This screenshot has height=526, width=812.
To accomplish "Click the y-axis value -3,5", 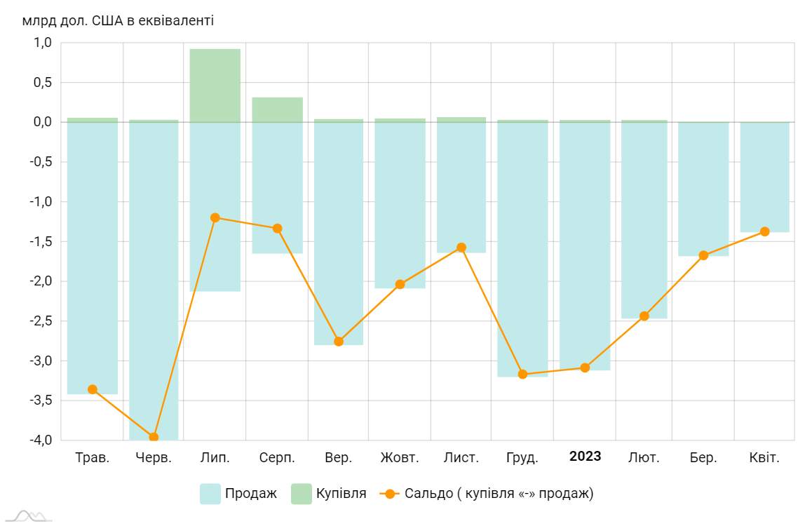I will coord(41,400).
